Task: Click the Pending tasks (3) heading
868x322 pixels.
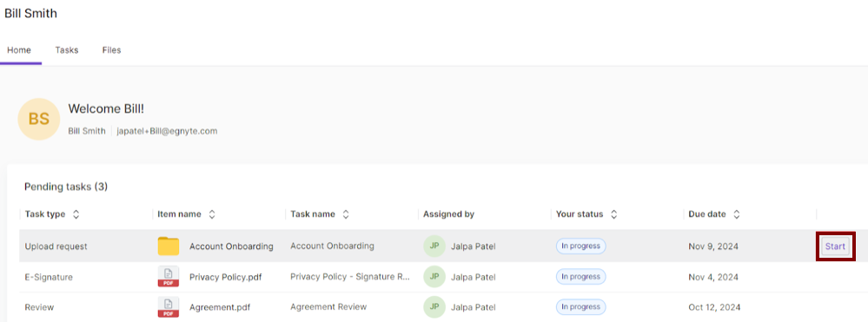Action: (66, 187)
